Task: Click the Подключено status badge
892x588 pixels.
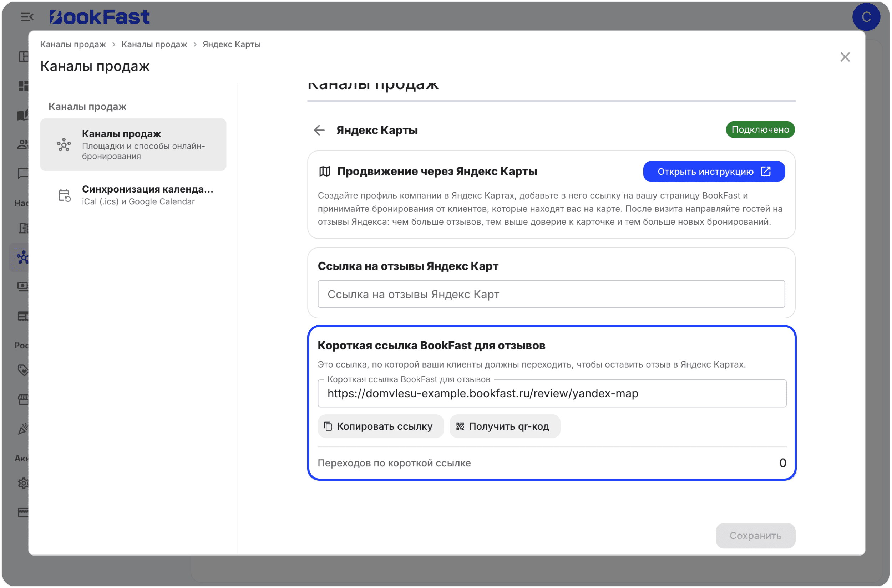Action: click(760, 130)
